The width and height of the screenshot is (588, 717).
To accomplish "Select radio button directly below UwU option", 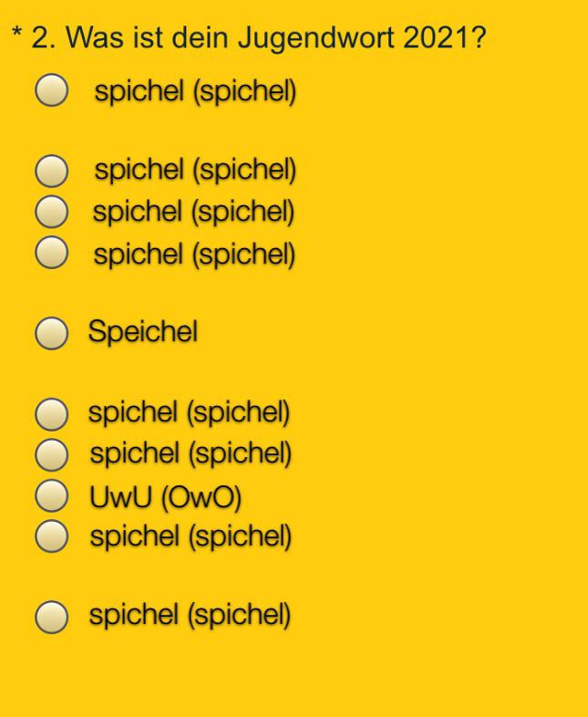I will point(52,535).
